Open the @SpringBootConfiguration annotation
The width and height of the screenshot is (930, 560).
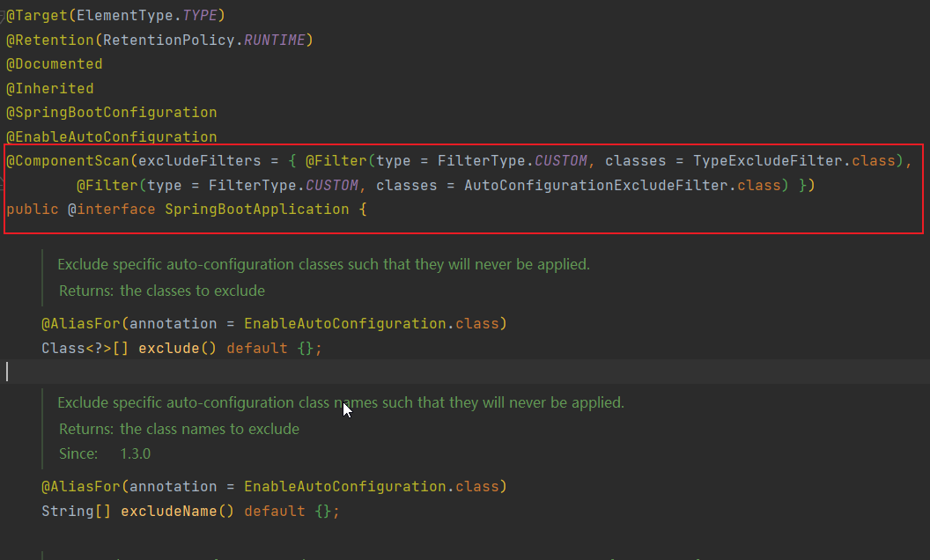(112, 112)
